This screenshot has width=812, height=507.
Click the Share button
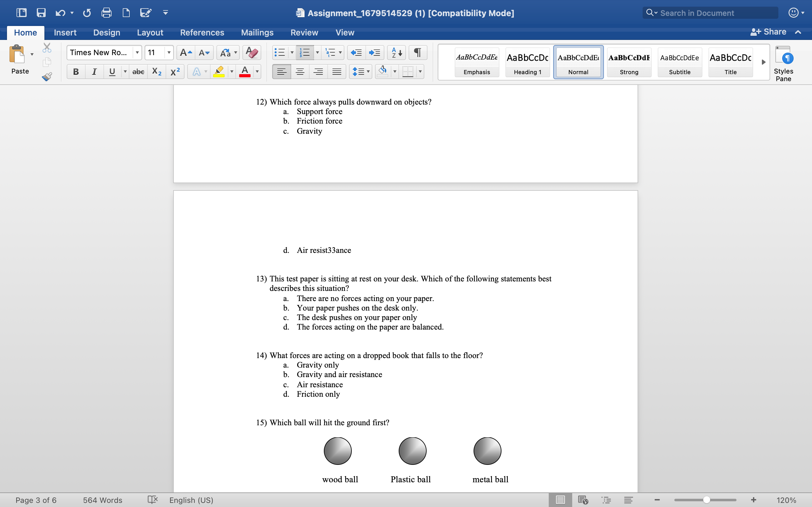point(768,32)
